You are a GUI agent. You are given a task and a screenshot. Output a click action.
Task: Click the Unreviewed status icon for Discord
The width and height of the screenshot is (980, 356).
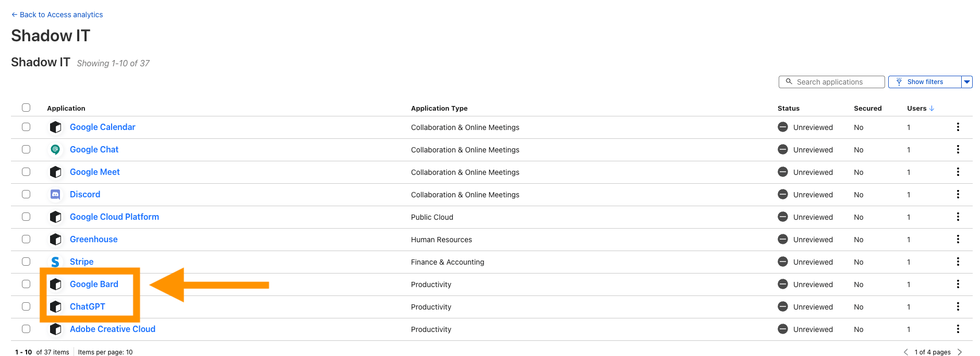click(782, 194)
